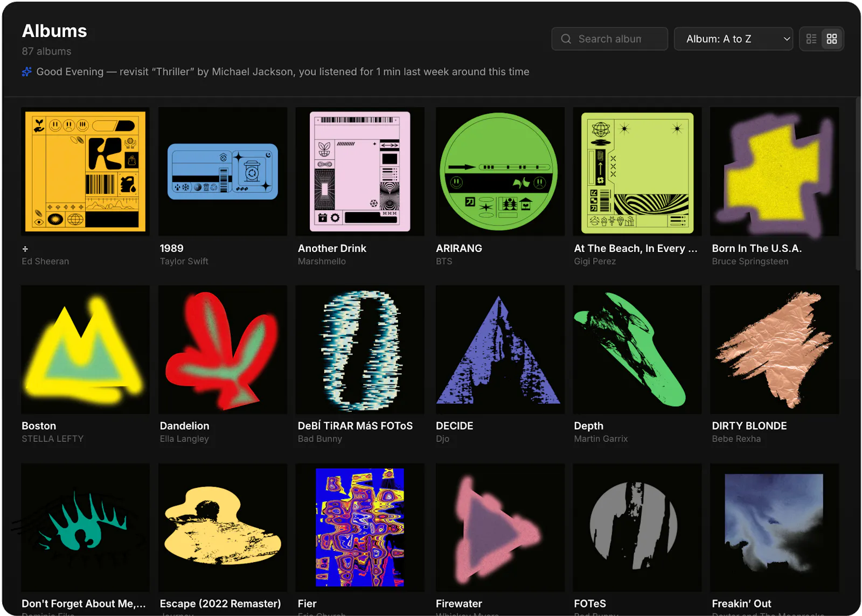The height and width of the screenshot is (616, 862).
Task: Open Escape (2022 Remaster) cover art
Action: (x=223, y=528)
